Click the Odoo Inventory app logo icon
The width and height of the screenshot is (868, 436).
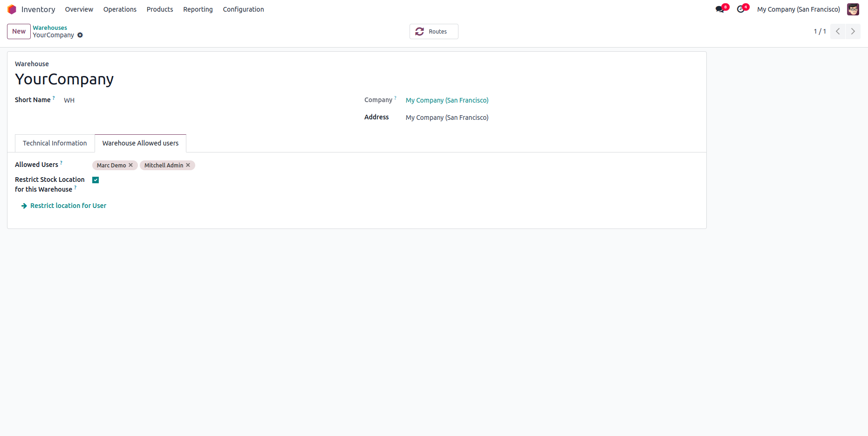click(x=12, y=9)
